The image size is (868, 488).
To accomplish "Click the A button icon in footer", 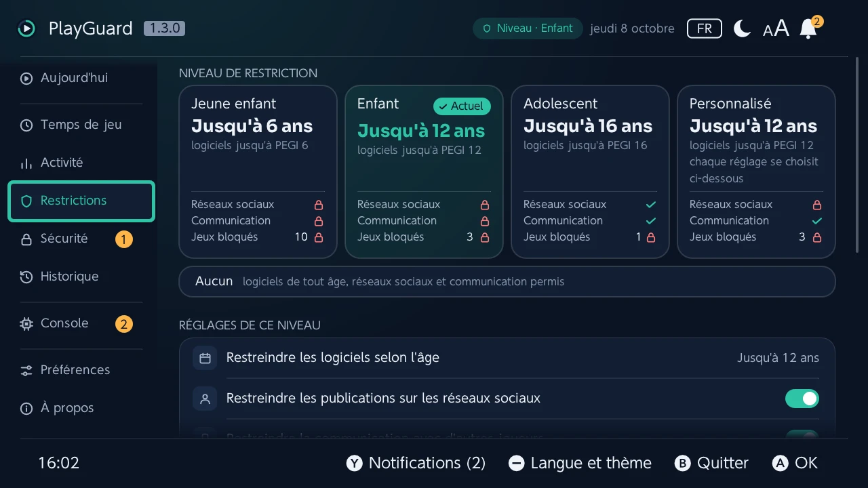I will coord(781,463).
